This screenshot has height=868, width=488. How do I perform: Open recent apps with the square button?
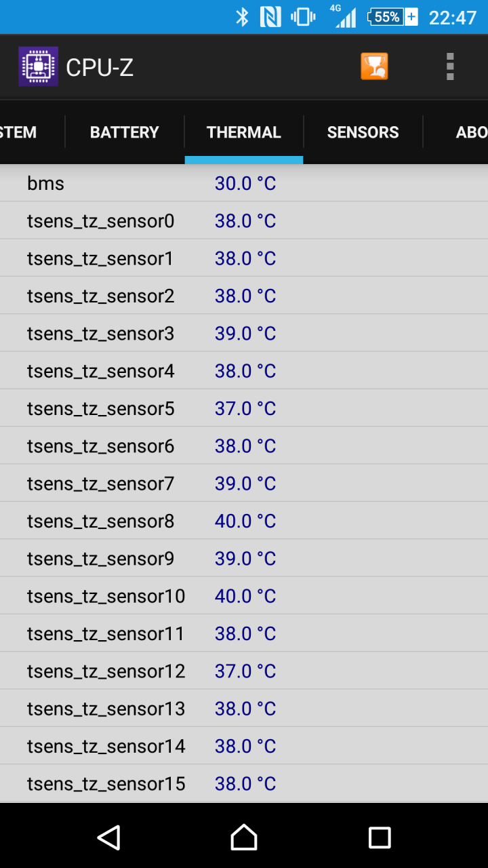coord(380,837)
